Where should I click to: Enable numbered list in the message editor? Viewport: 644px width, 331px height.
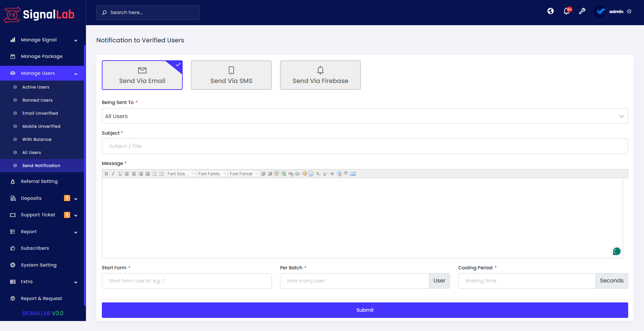tap(154, 174)
